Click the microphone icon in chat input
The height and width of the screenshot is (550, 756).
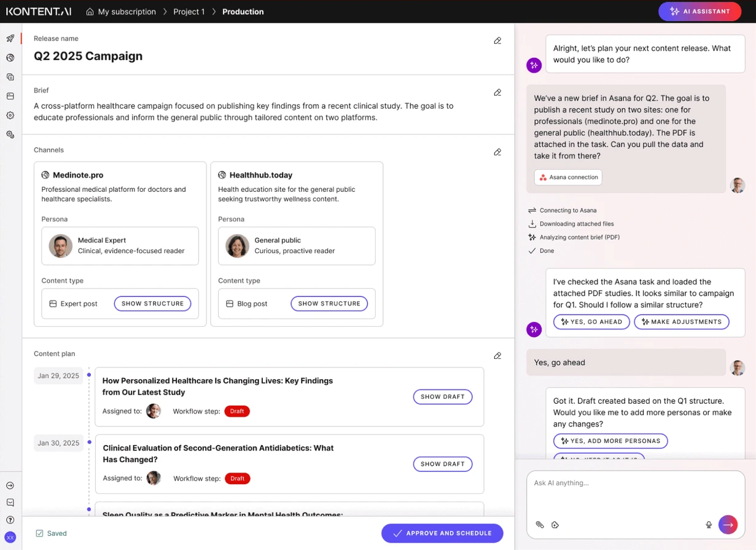[709, 525]
